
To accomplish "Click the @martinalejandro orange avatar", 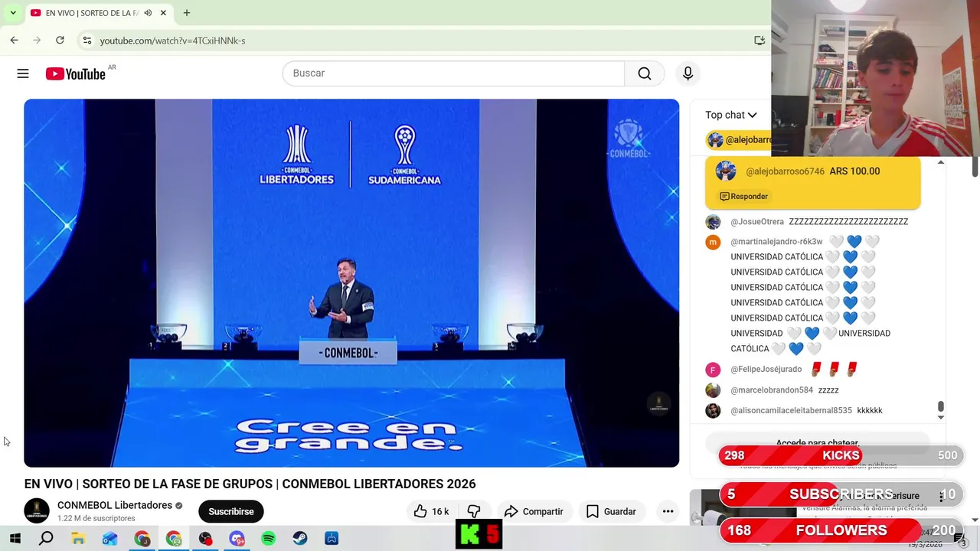I will [713, 243].
